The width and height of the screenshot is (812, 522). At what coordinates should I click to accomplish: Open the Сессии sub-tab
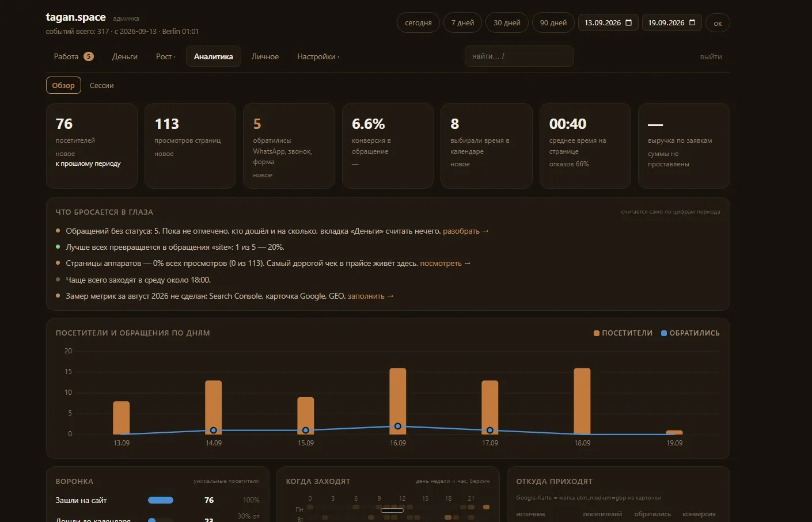click(x=101, y=86)
